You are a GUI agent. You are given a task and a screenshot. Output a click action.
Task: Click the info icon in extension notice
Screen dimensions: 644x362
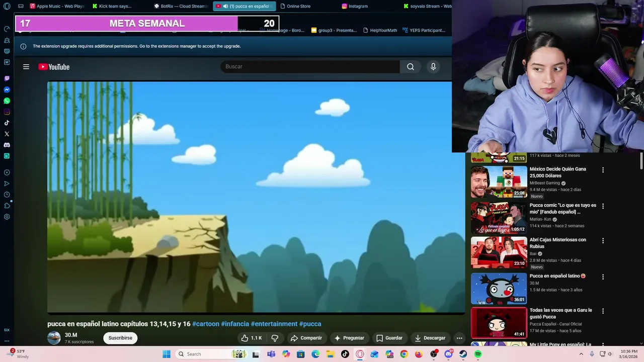(23, 46)
